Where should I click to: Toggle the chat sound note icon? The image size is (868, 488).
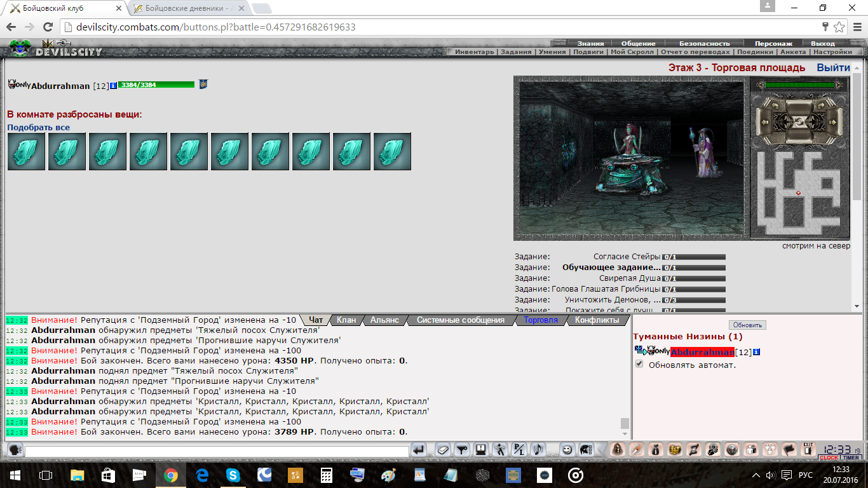[x=538, y=449]
